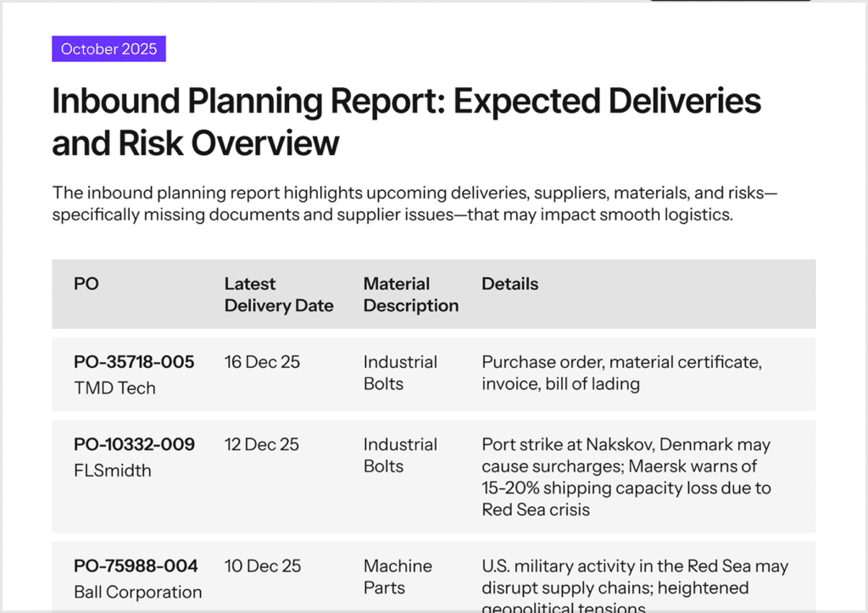Screen dimensions: 868x613
Task: Open purchase order PO-10332-009
Action: (x=134, y=444)
